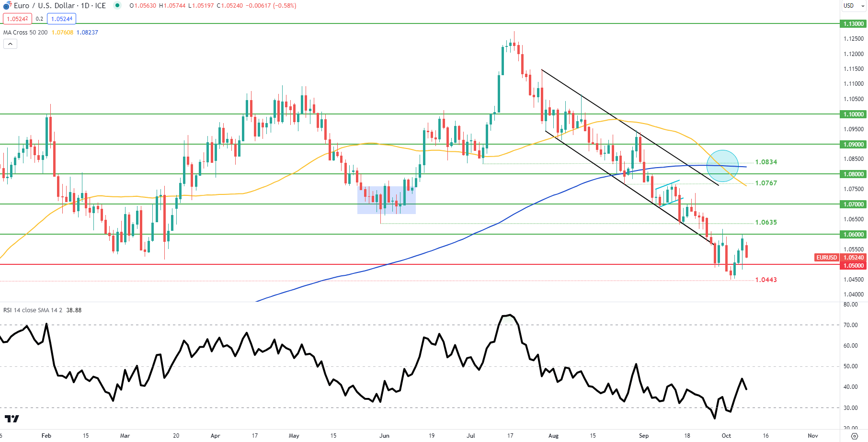Collapse the indicator legend arrow
Viewport: 868px width, 442px height.
point(10,44)
